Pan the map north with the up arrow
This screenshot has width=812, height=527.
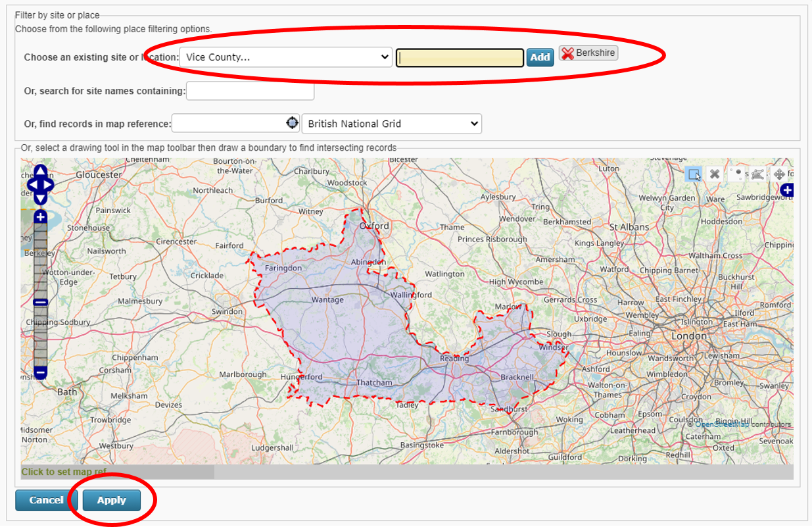[x=39, y=170]
